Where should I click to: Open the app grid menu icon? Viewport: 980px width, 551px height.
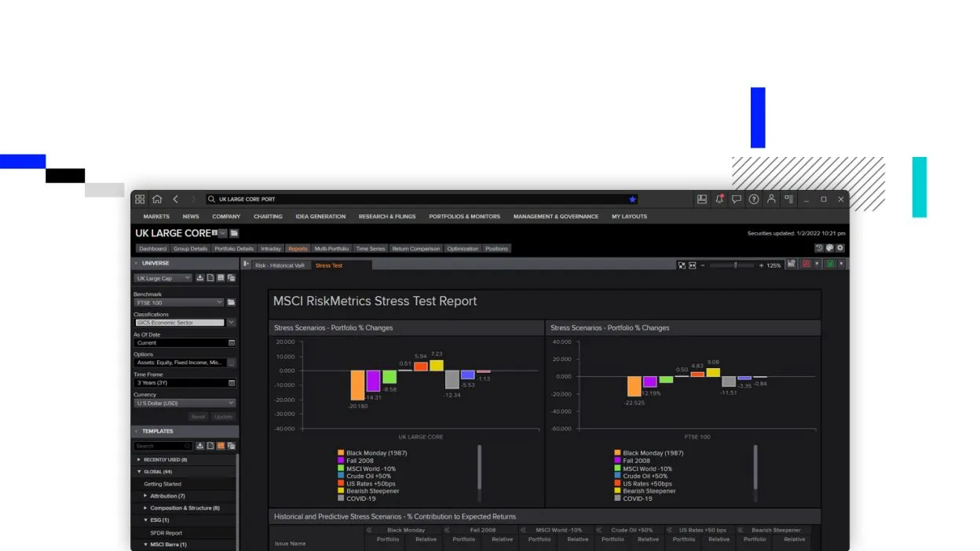140,199
